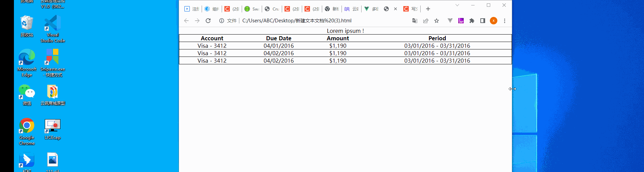This screenshot has height=172, width=644.
Task: Click the share page icon
Action: point(426,21)
